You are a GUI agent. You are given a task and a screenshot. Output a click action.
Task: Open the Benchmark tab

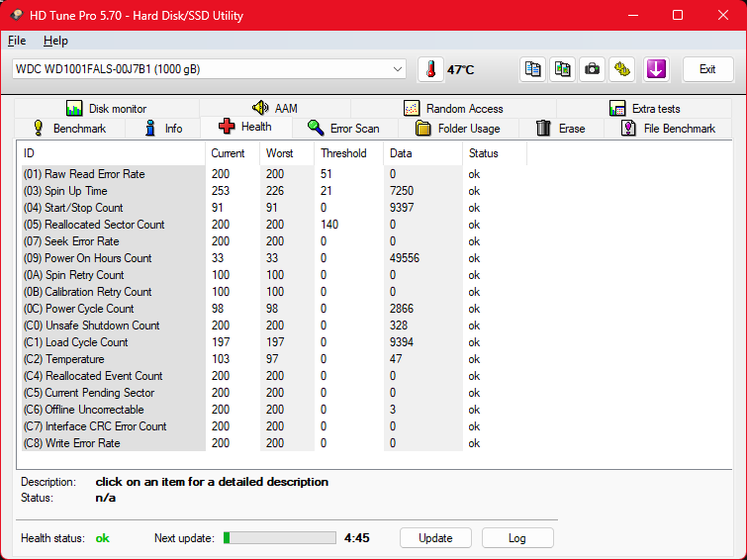tap(69, 129)
